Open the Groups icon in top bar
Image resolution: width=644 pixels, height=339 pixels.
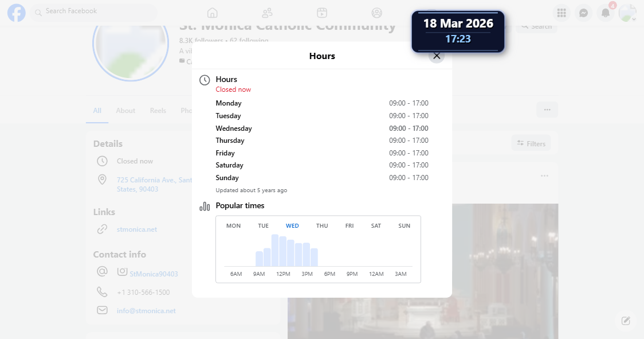tap(376, 13)
